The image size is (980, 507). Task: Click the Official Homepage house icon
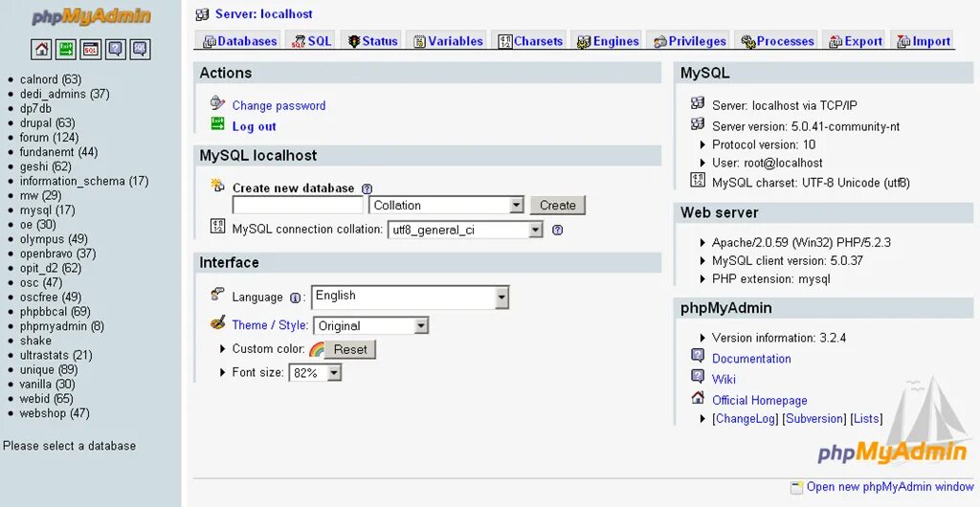click(698, 397)
